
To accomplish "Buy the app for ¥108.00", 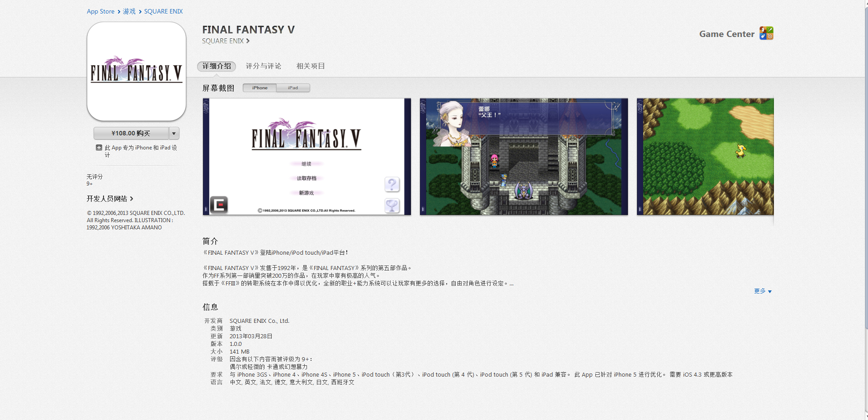I will coord(131,133).
